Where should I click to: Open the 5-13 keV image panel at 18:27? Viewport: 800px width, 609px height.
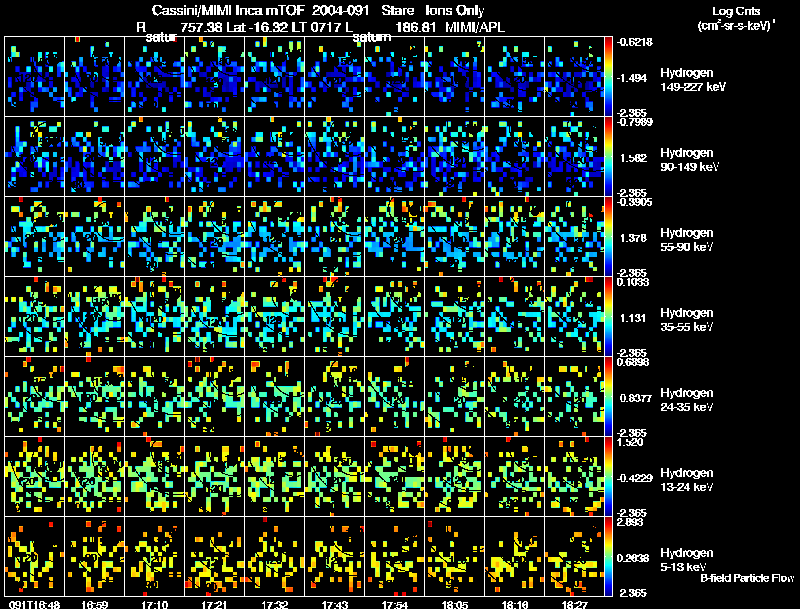pyautogui.click(x=574, y=556)
